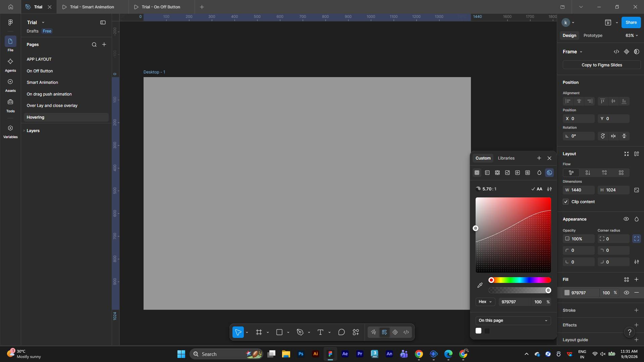
Task: Switch to Libraries tab in color picker
Action: click(x=506, y=158)
